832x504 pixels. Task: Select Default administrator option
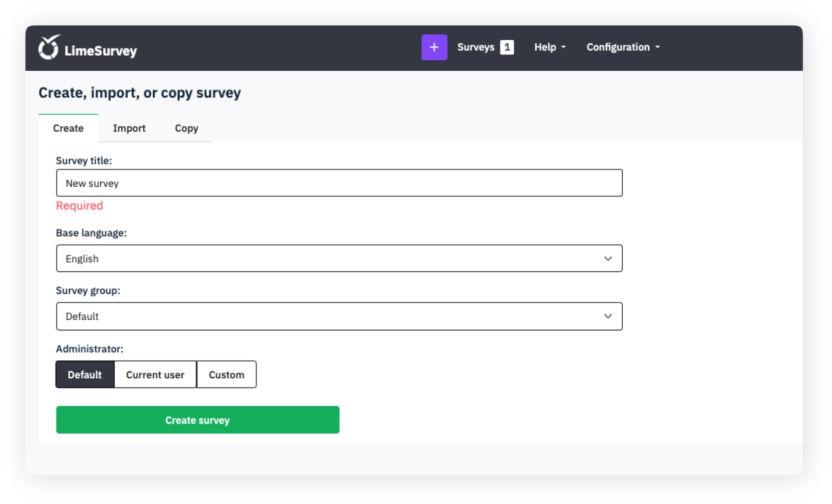tap(85, 375)
